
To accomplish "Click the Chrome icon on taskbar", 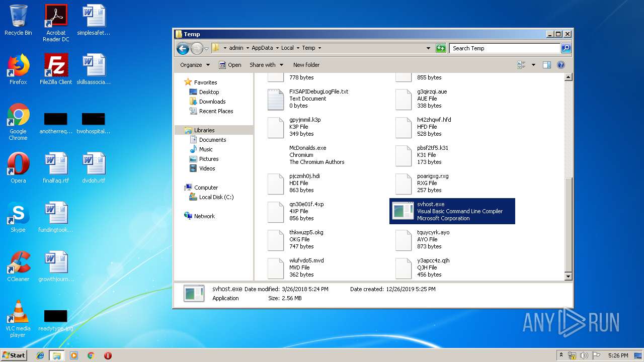I will click(91, 355).
